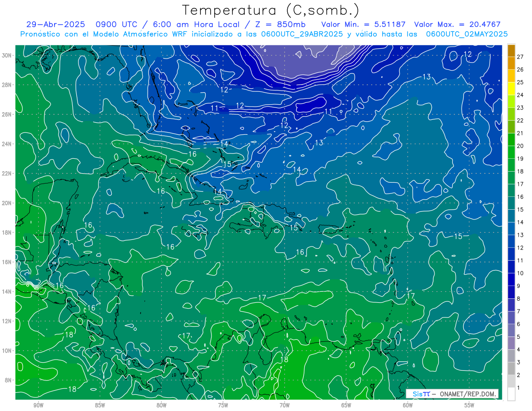This screenshot has height=411, width=532.
Task: Click the color legend value '1'
Action: click(x=519, y=388)
